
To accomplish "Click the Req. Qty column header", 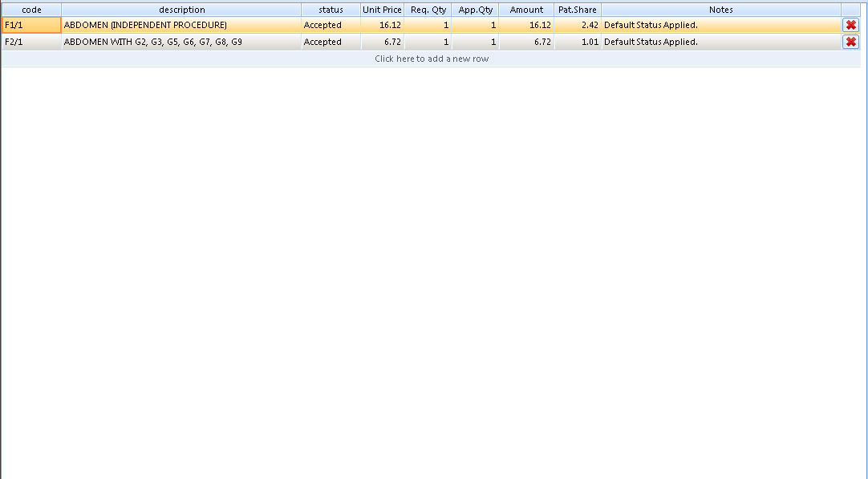I will click(x=428, y=10).
